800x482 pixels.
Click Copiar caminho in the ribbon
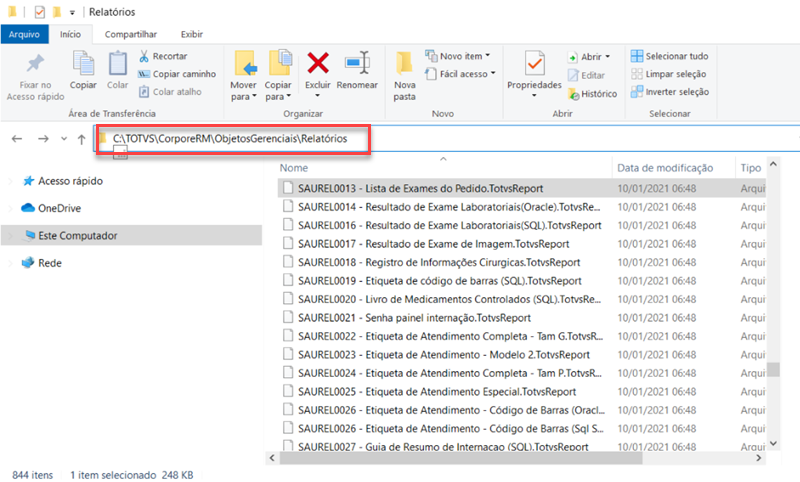(177, 74)
